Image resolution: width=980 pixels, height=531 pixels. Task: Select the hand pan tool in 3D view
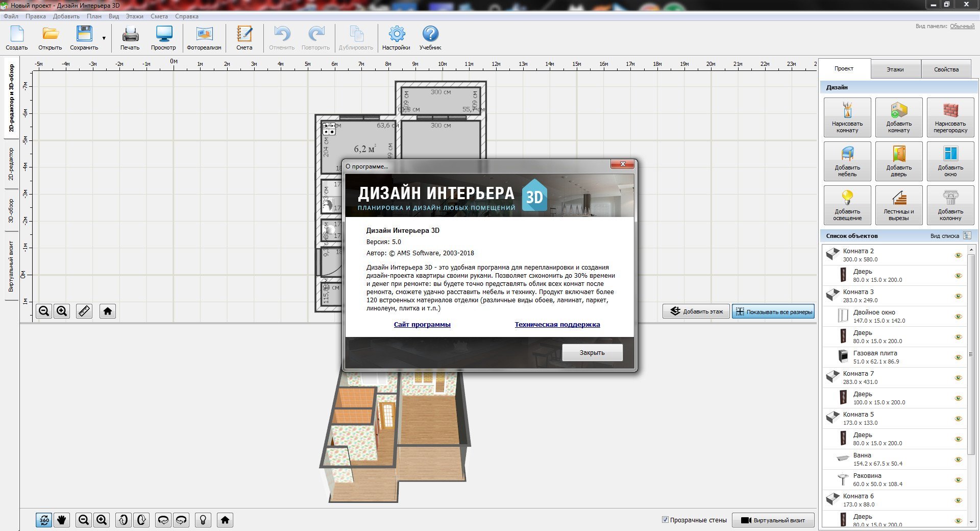tap(62, 520)
